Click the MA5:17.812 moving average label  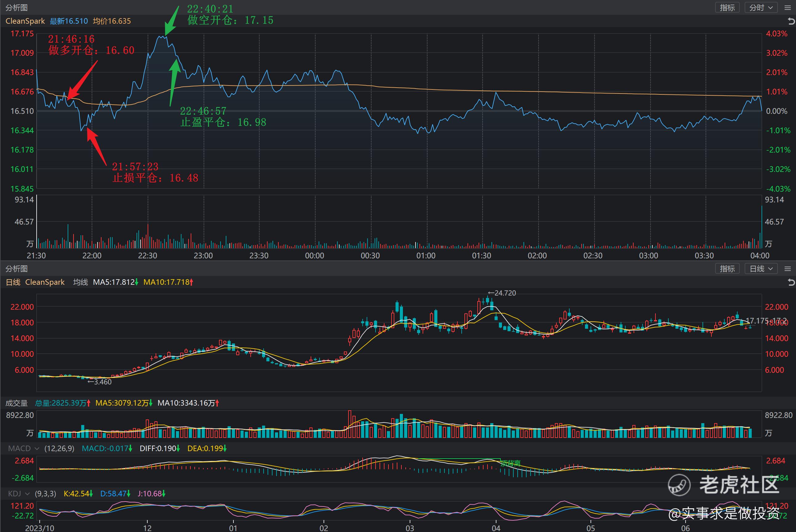click(x=116, y=282)
